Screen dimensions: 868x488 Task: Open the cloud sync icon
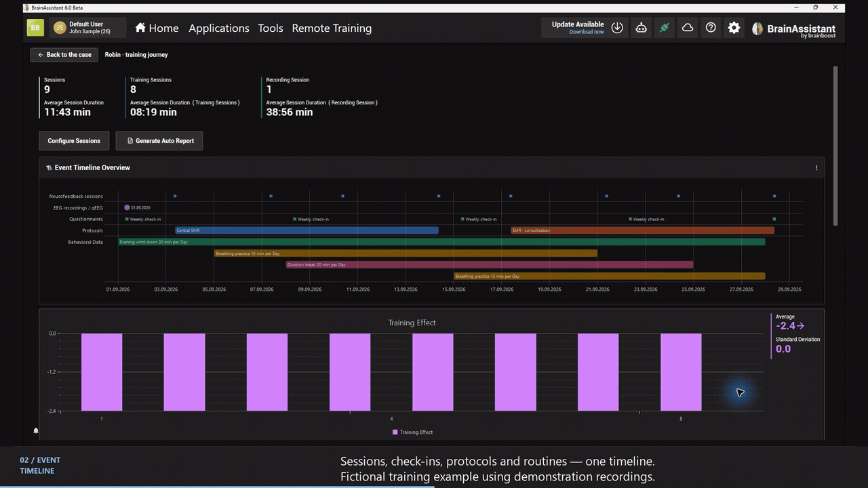tap(688, 28)
